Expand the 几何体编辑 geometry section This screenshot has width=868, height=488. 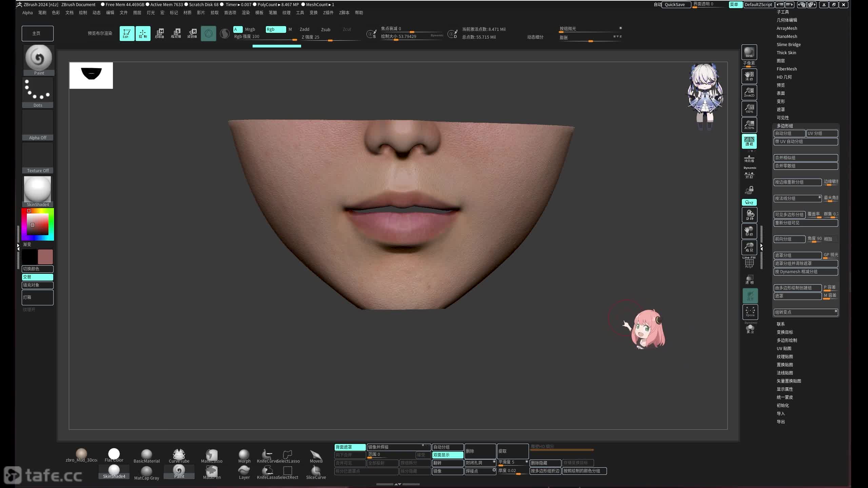click(x=787, y=20)
